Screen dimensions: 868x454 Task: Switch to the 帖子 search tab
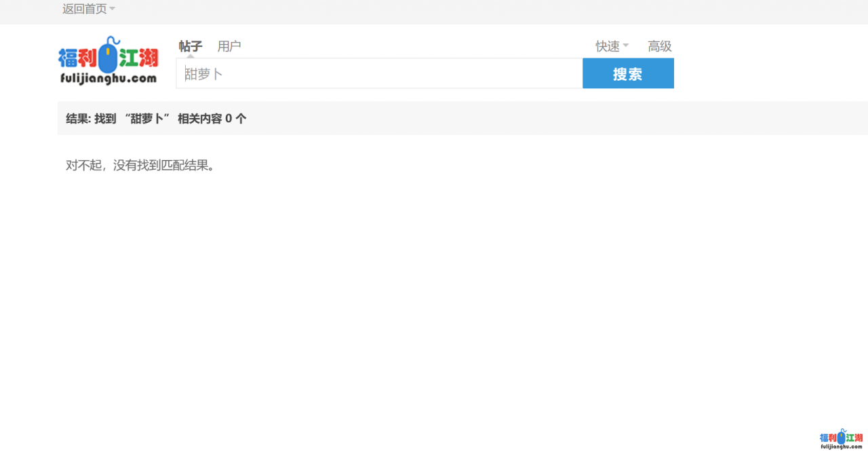tap(191, 46)
